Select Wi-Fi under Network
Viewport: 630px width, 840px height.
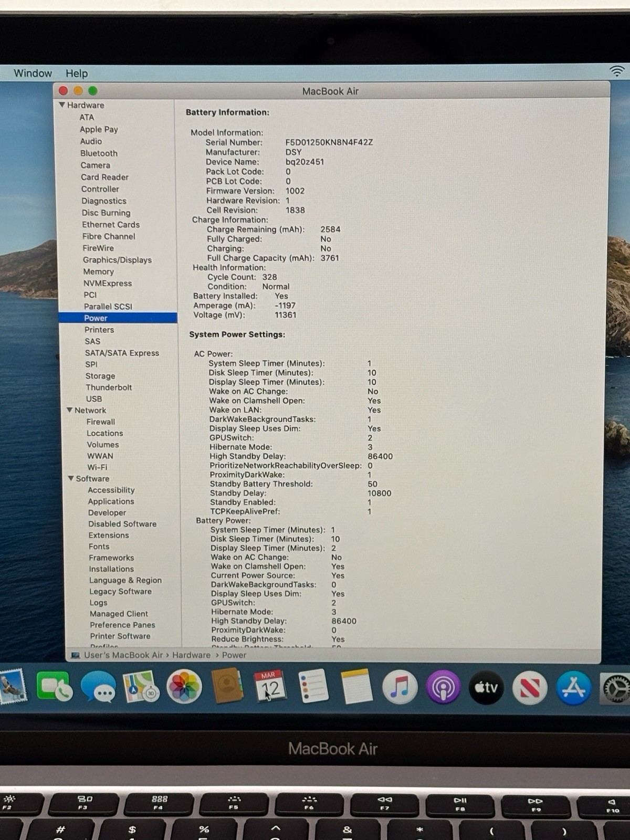97,467
